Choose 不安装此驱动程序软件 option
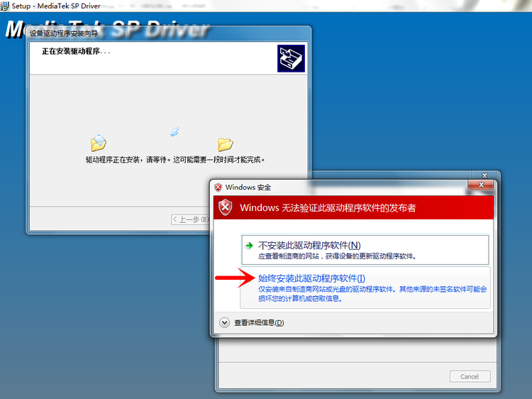The image size is (532, 399). click(x=365, y=250)
